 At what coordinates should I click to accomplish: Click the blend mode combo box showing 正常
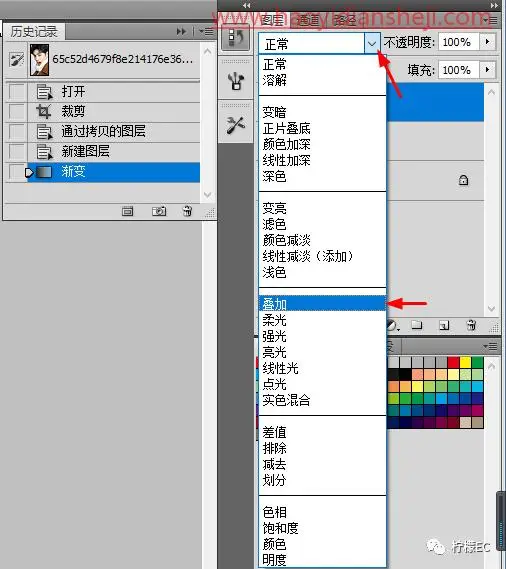tap(319, 44)
